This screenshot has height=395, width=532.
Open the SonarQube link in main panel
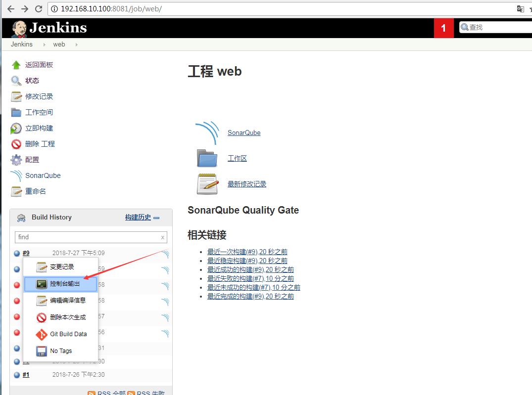click(x=244, y=133)
